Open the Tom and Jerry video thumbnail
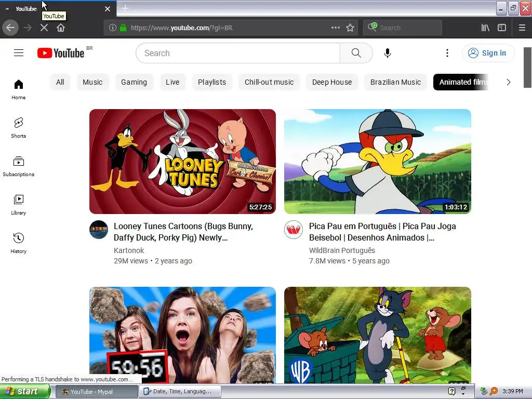Screen dimensions: 532x399 coord(378,335)
